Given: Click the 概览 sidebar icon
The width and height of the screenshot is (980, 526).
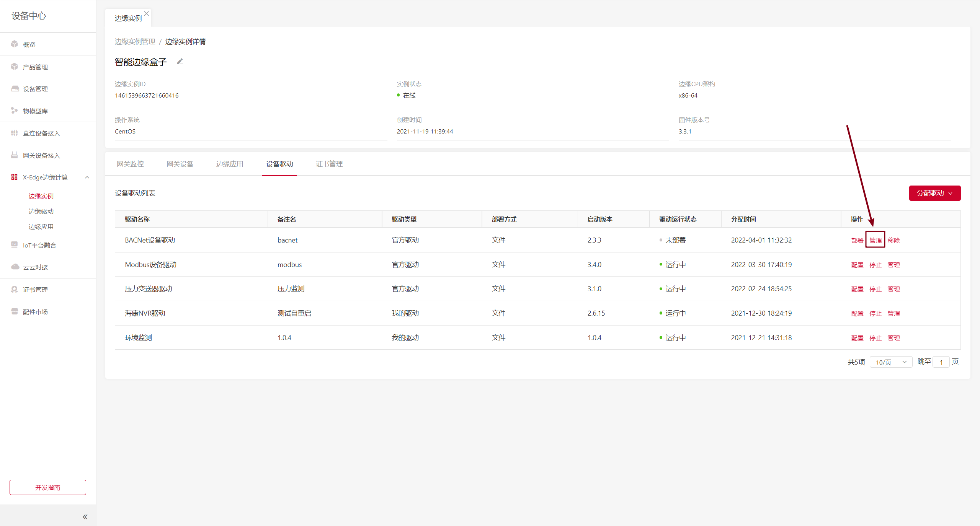Looking at the screenshot, I should coord(15,44).
